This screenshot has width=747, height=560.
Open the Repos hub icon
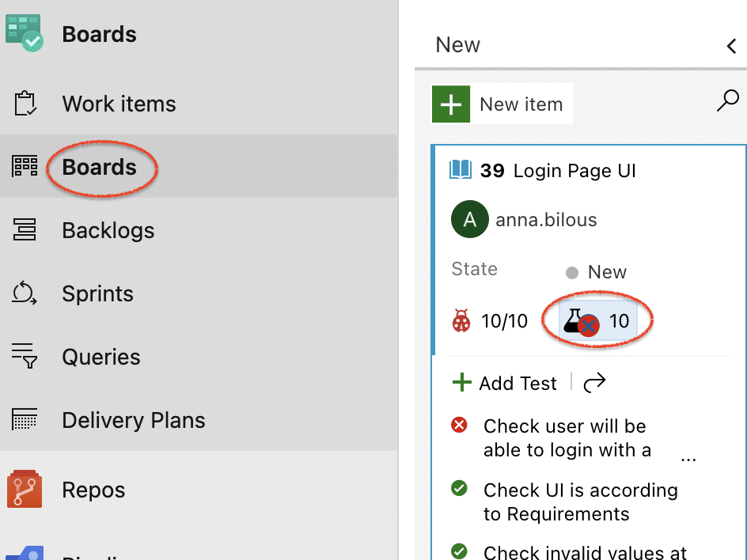point(25,489)
